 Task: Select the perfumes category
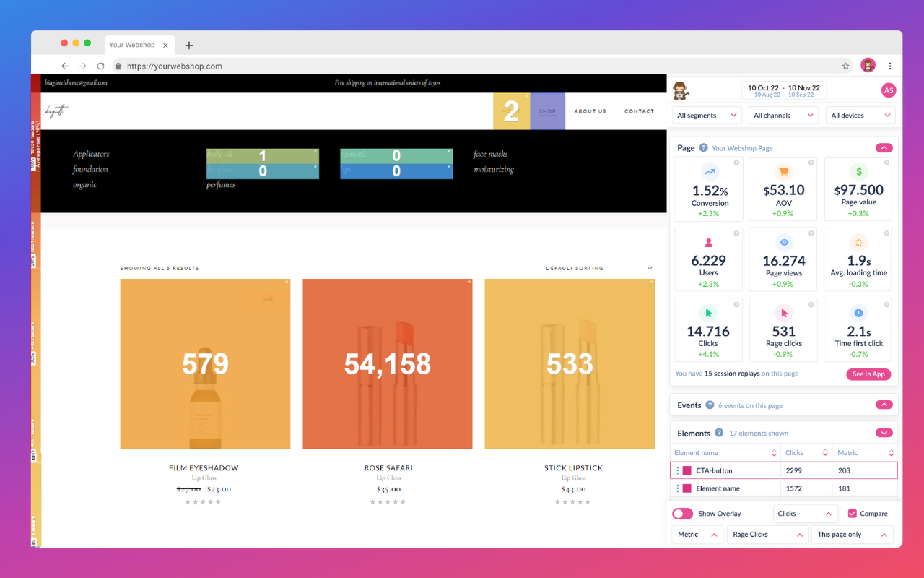point(221,185)
